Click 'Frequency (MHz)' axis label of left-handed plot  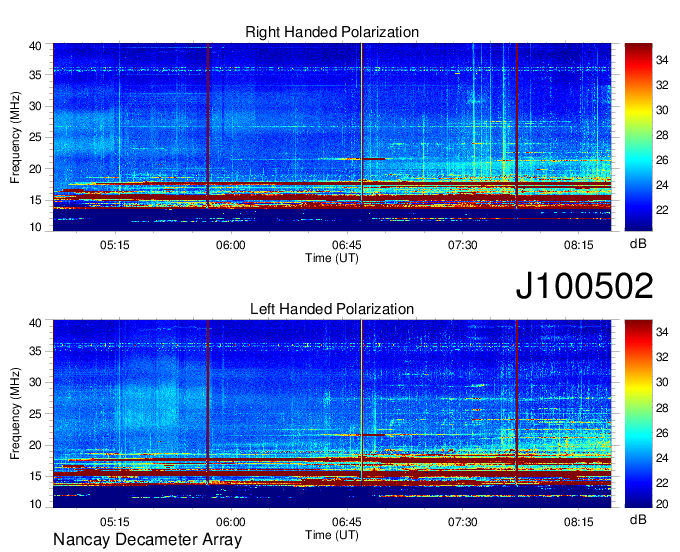(15, 414)
